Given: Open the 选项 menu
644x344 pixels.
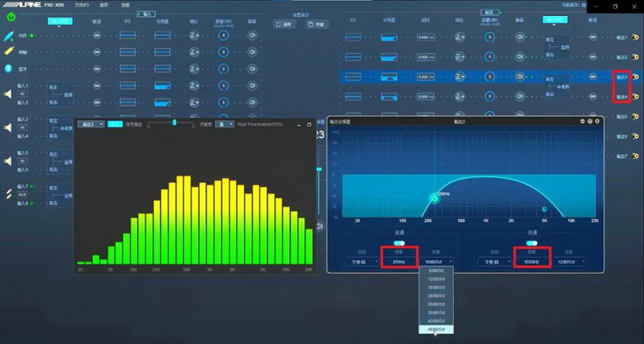Looking at the screenshot, I should coord(104,6).
